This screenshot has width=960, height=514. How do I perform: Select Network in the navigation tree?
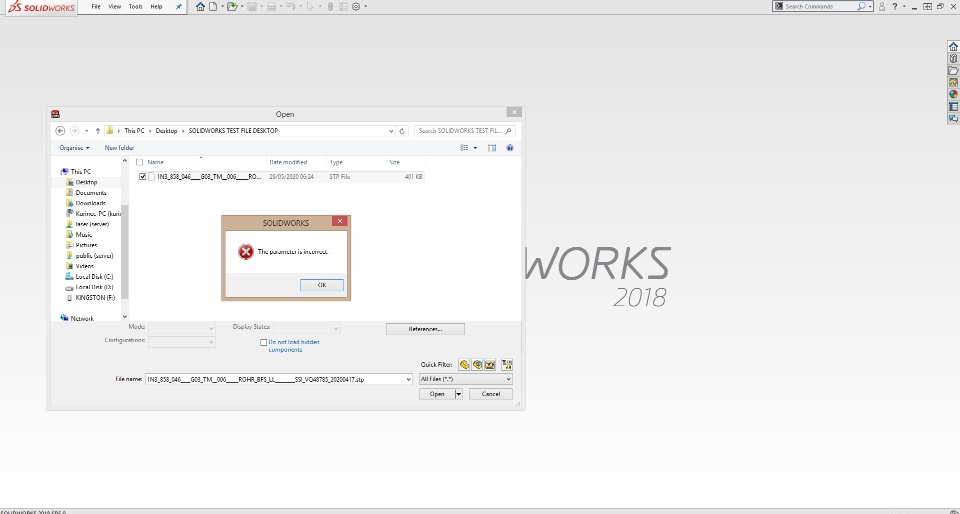coord(82,318)
